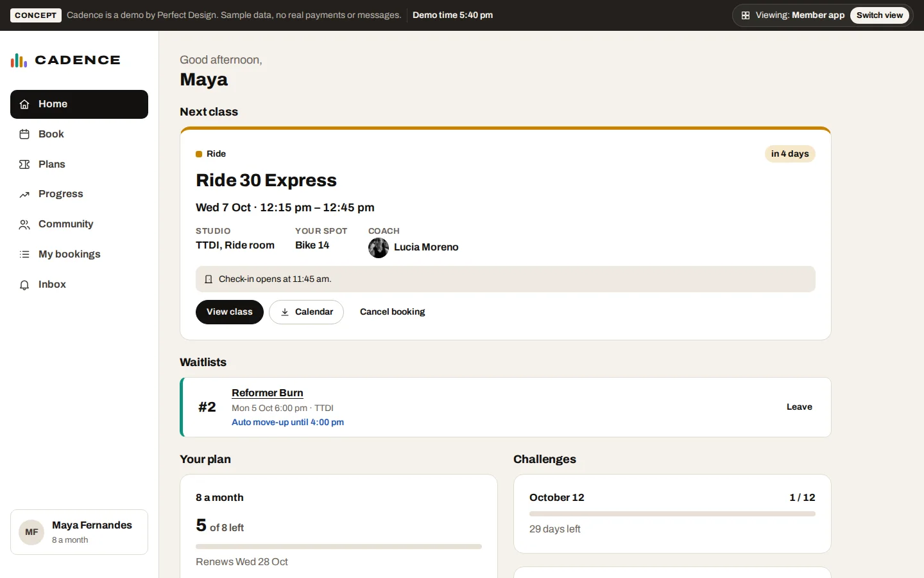Click the Progress trend-line icon
Screen dimensions: 924x578
pyautogui.click(x=24, y=195)
